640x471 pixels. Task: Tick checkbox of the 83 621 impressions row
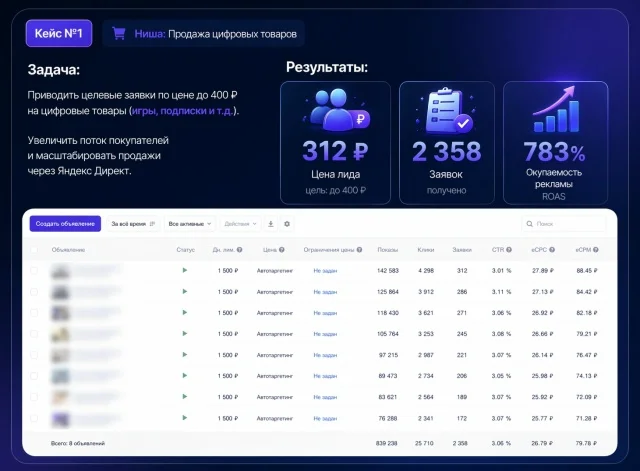34,397
